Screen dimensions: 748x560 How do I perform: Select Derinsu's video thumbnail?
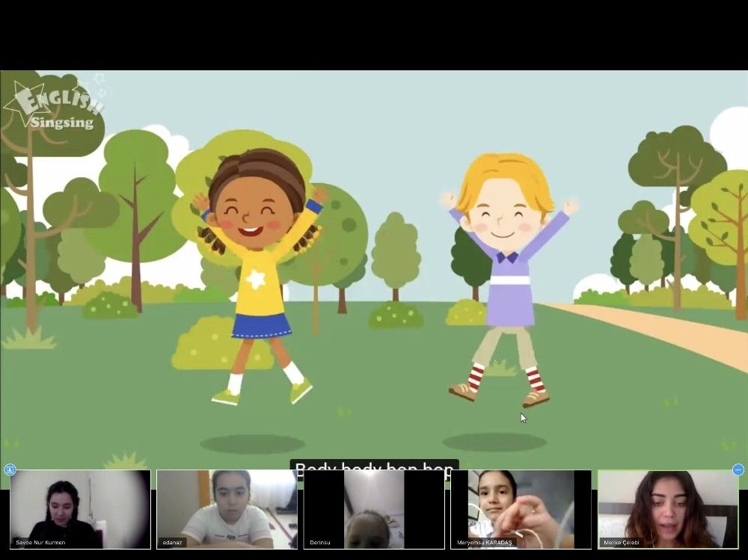[373, 508]
